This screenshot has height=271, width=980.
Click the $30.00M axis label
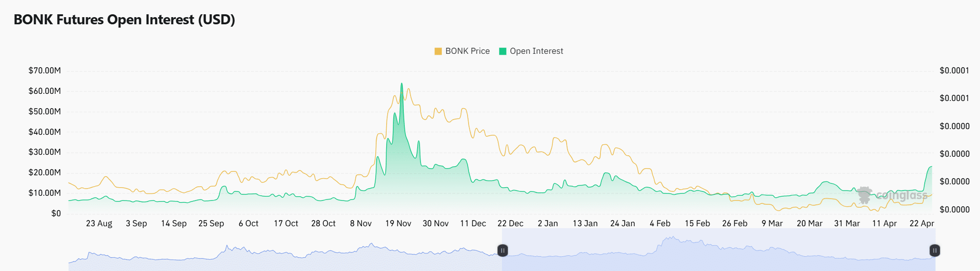tap(45, 152)
